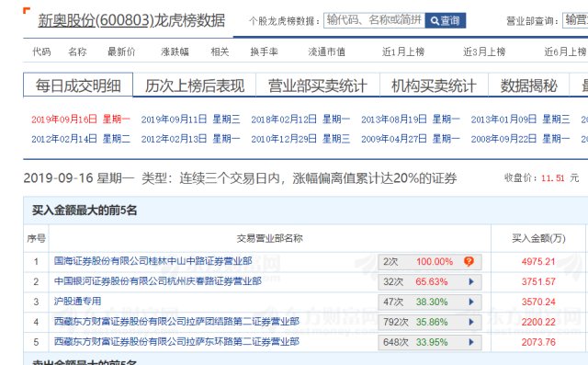The height and width of the screenshot is (365, 588).
Task: Expand the arrow next to 648次 33.95%
Action: [x=471, y=342]
